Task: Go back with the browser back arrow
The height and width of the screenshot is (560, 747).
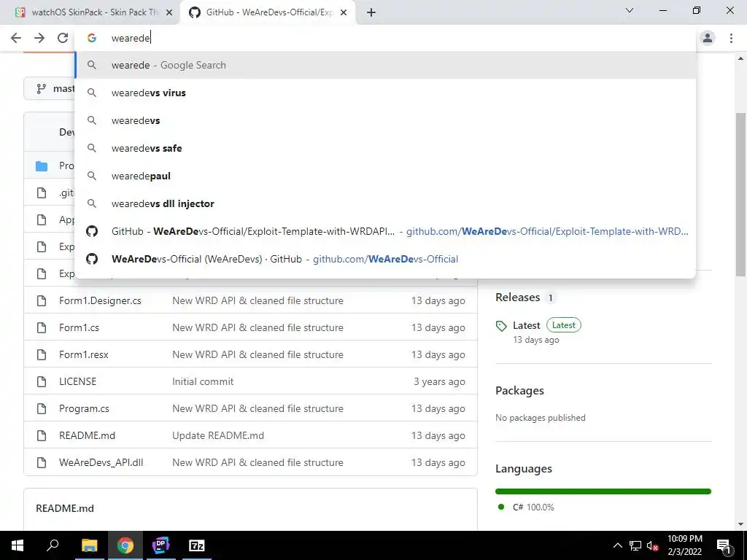Action: [x=16, y=38]
